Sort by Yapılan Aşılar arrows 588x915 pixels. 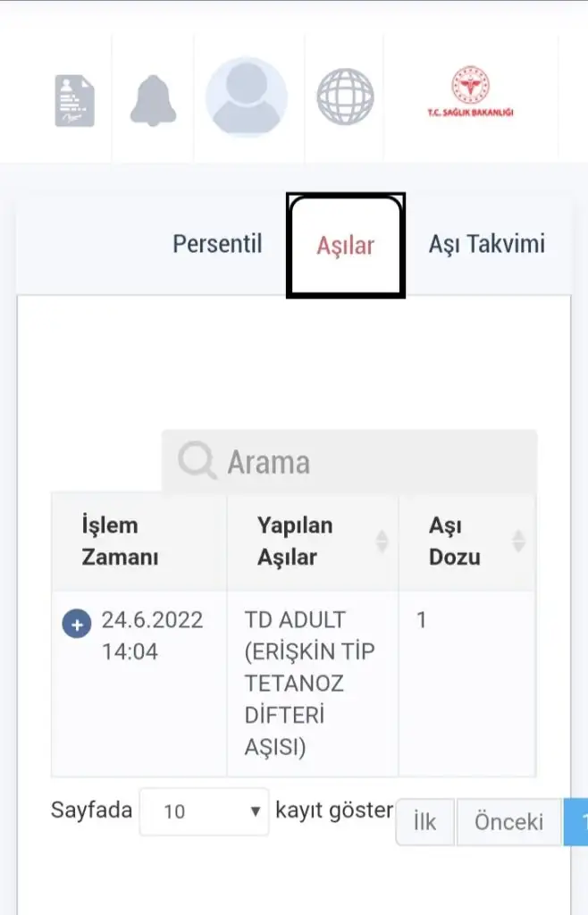[382, 541]
